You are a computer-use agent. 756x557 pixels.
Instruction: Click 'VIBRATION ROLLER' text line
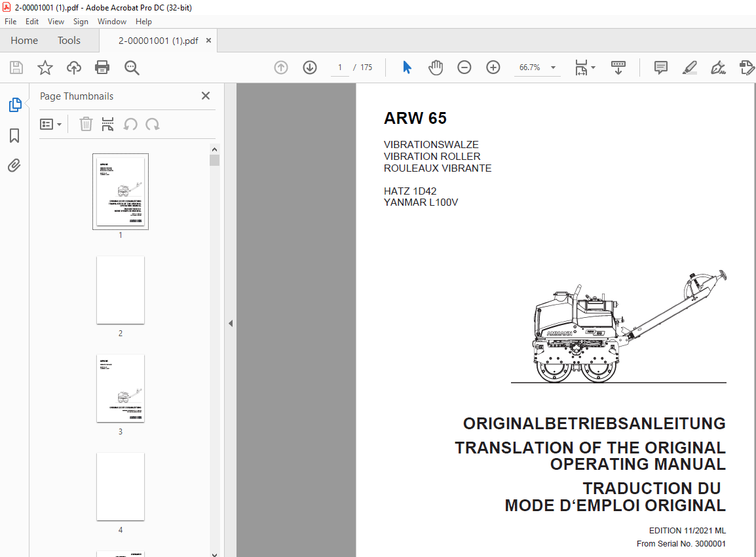[x=432, y=156]
